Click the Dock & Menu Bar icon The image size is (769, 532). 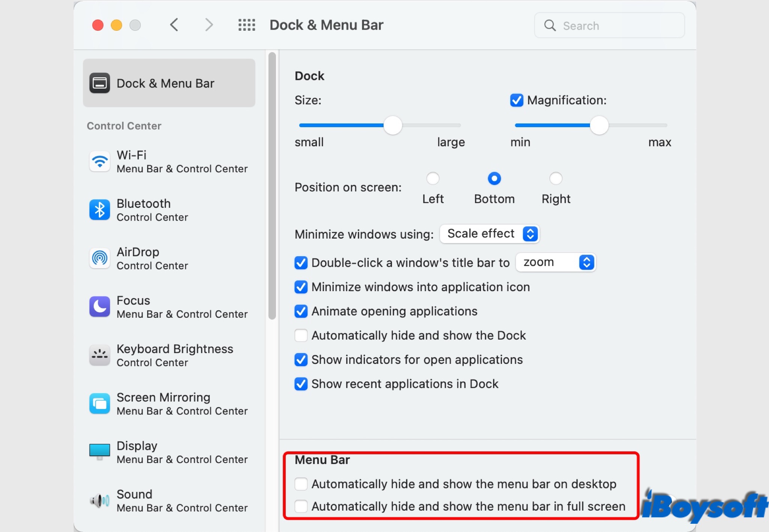tap(98, 82)
